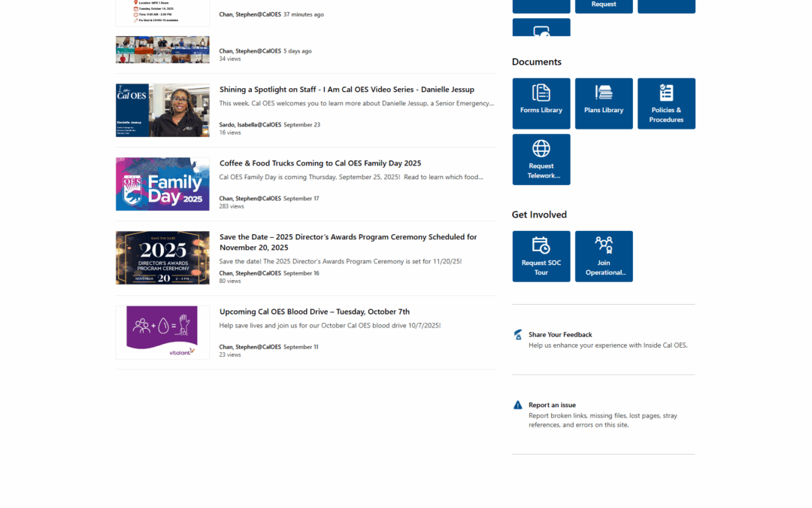Click the Join Operational tile

click(x=604, y=256)
